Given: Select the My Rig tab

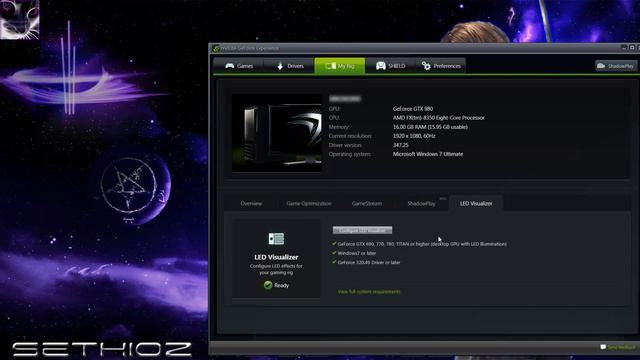Looking at the screenshot, I should tap(340, 66).
